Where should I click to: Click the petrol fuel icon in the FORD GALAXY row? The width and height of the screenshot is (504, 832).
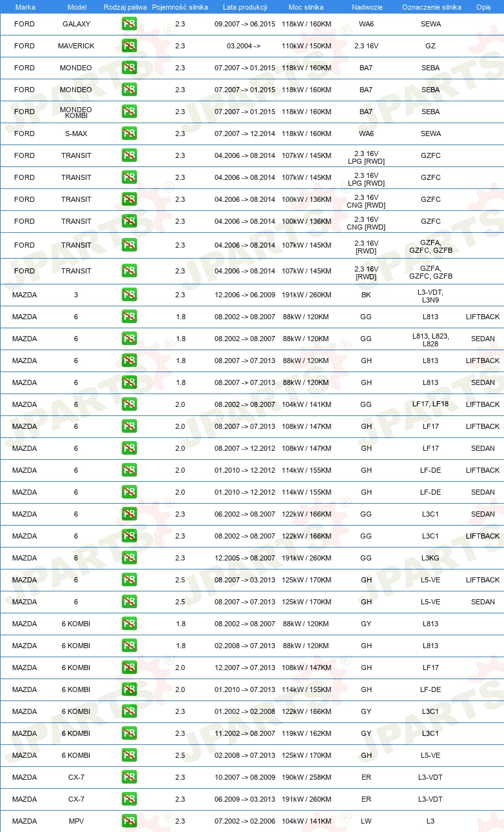tap(129, 24)
